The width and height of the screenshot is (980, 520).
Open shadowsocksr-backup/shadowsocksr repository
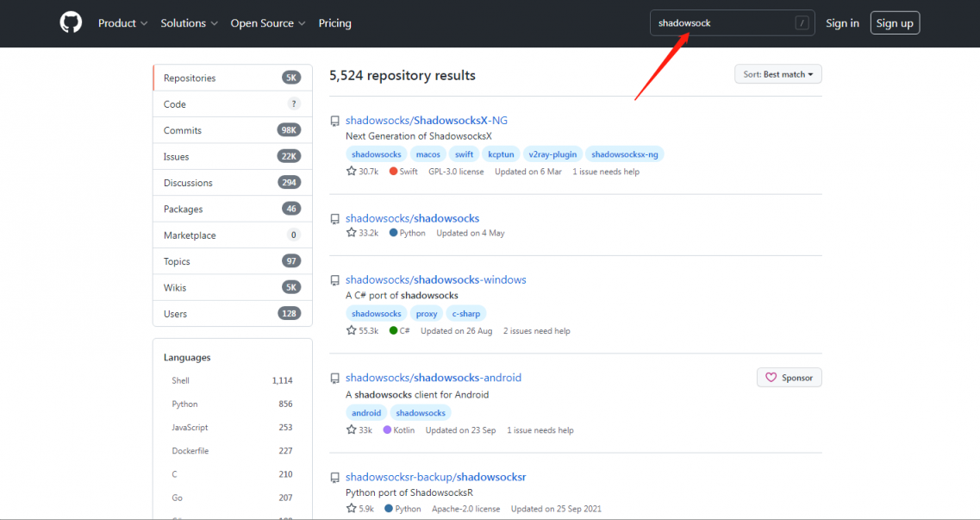pyautogui.click(x=435, y=477)
